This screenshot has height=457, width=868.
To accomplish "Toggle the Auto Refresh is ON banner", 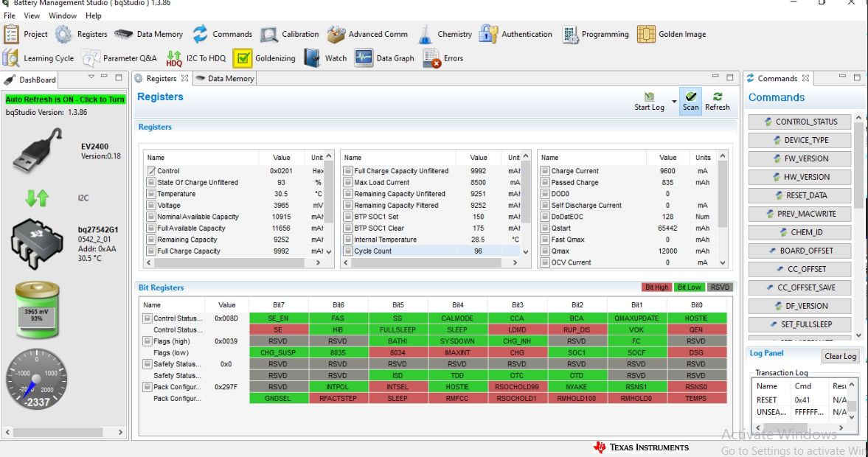I will tap(66, 100).
